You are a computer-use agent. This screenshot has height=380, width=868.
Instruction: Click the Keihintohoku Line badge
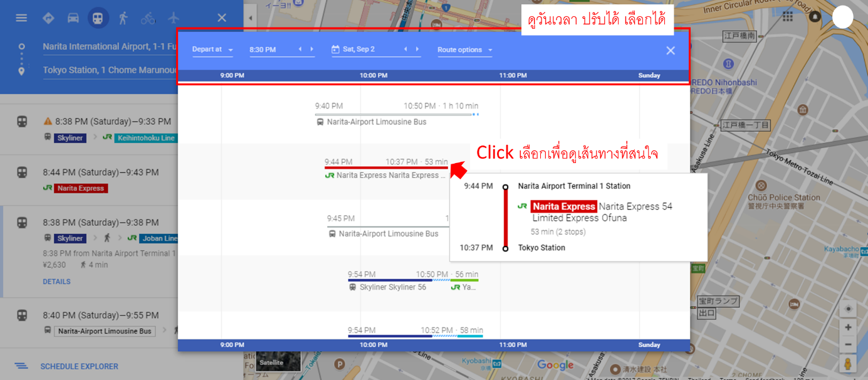tap(145, 138)
